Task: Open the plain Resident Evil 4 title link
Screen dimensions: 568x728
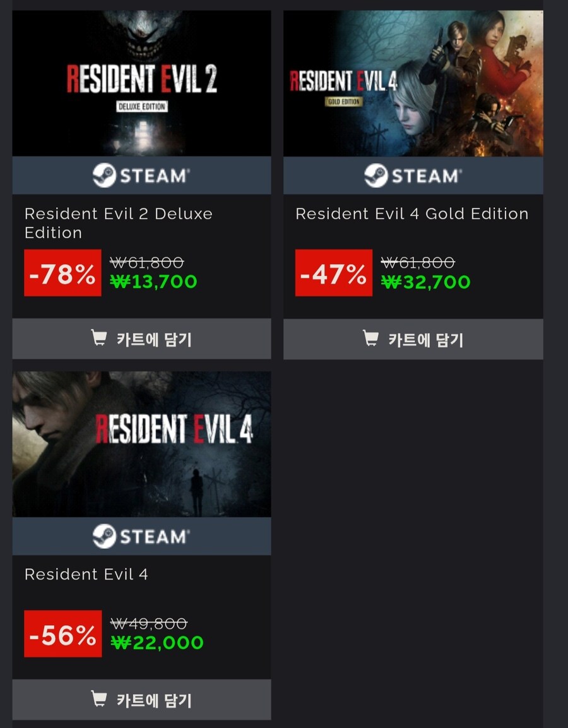Action: [86, 575]
